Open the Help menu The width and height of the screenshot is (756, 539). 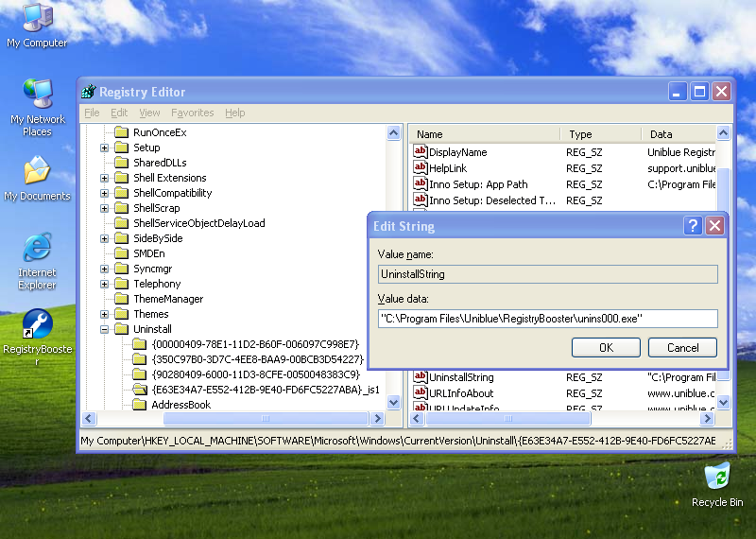click(x=234, y=113)
